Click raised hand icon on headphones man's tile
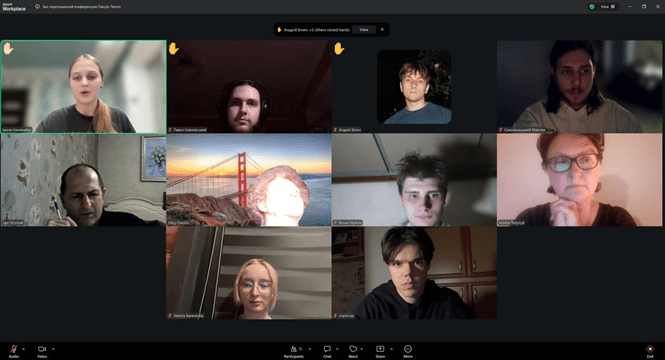 [173, 49]
